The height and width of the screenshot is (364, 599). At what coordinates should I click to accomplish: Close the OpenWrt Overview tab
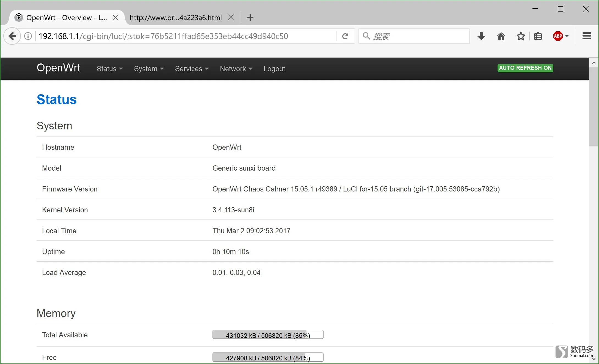115,18
